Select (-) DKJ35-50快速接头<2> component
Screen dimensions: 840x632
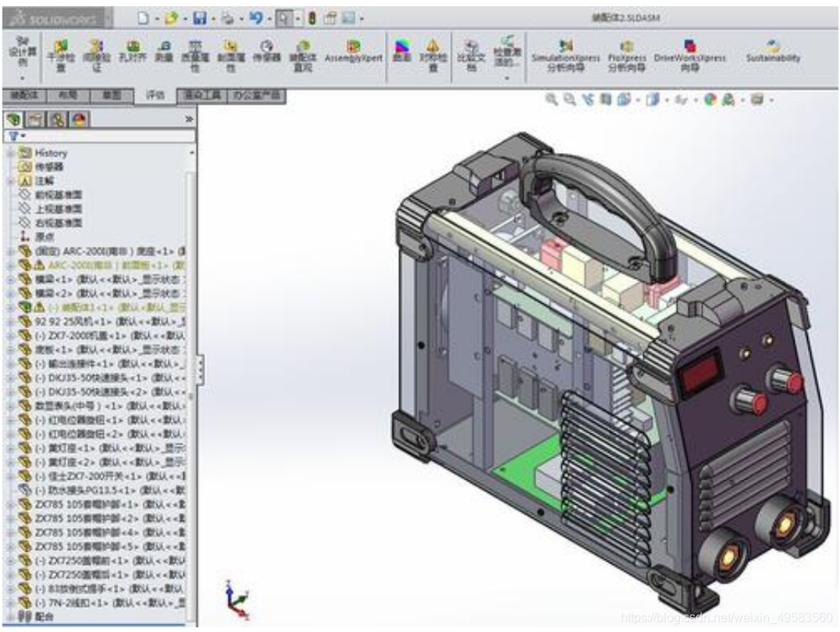tap(101, 392)
